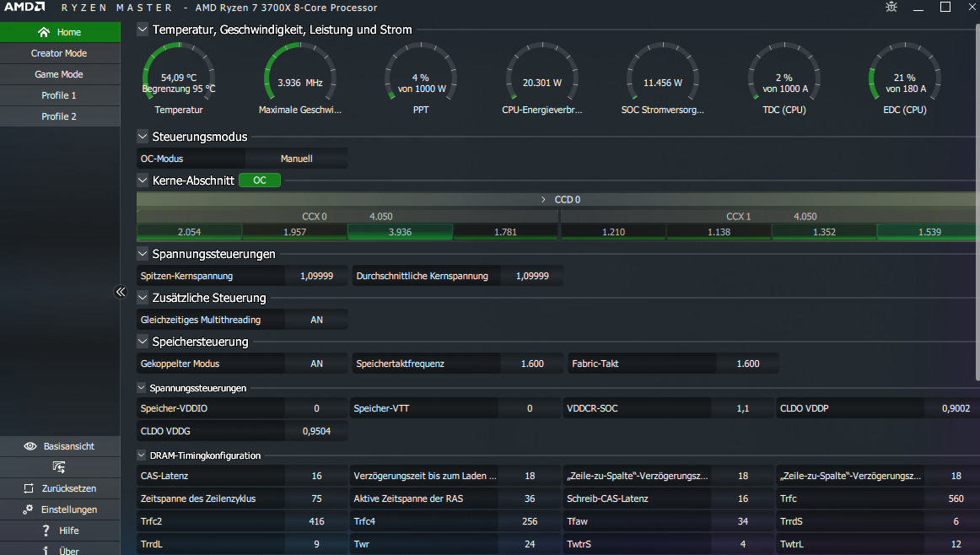This screenshot has height=555, width=980.
Task: Select Profile 2
Action: click(x=60, y=117)
